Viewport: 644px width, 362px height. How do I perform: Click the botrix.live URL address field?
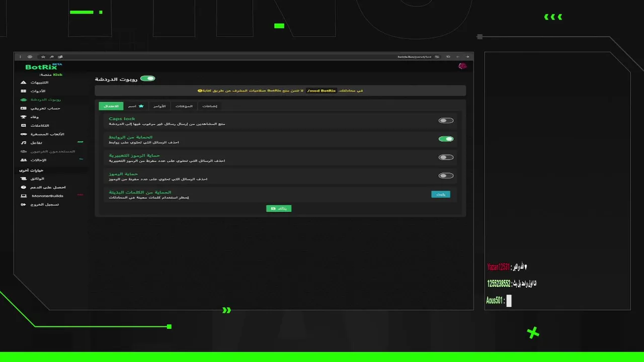[x=415, y=57]
